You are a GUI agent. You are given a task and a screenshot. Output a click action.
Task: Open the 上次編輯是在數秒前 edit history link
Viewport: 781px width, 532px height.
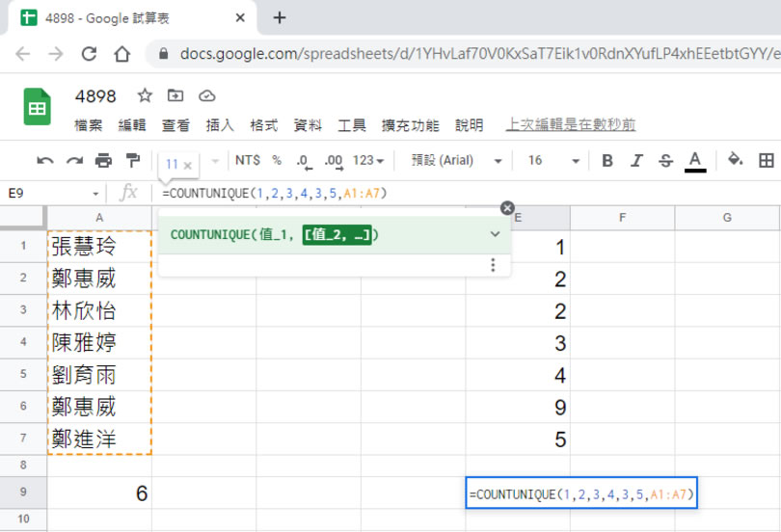tap(571, 124)
